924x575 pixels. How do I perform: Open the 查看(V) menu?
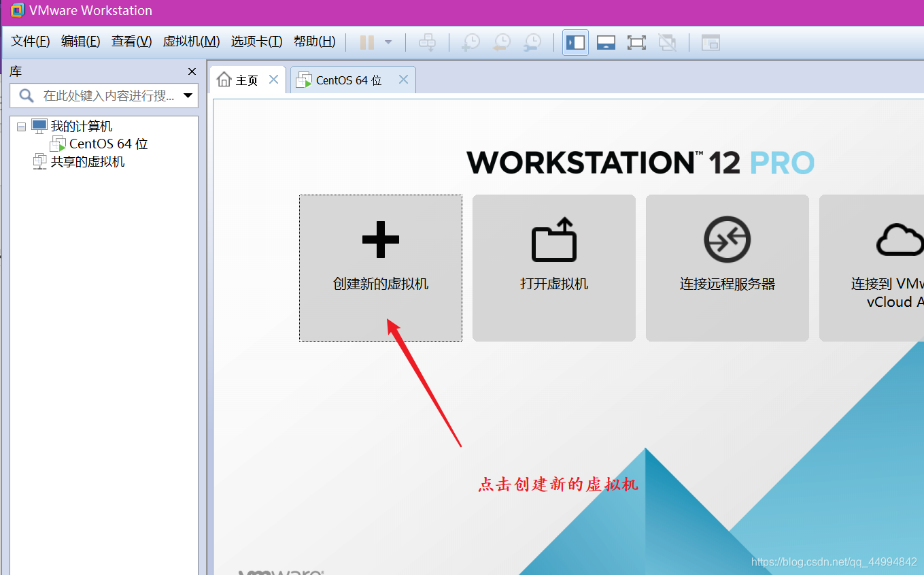132,42
